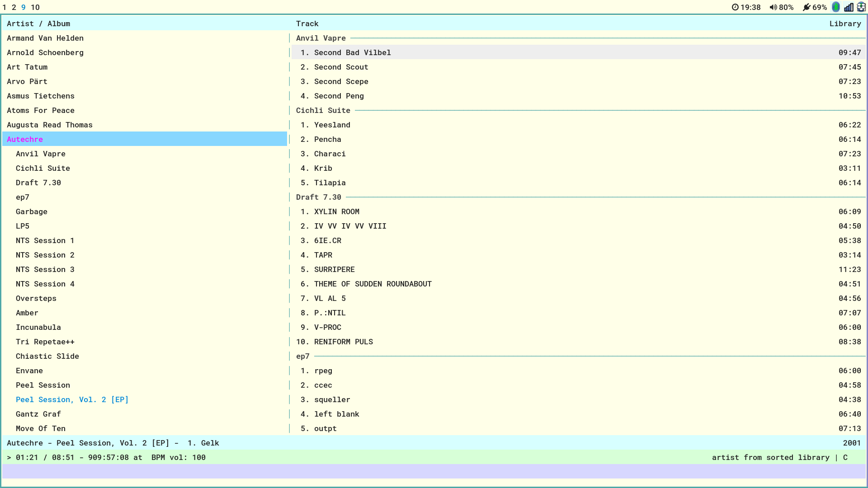Select track squeller in ep7
Screen dimensions: 868x488
[332, 399]
